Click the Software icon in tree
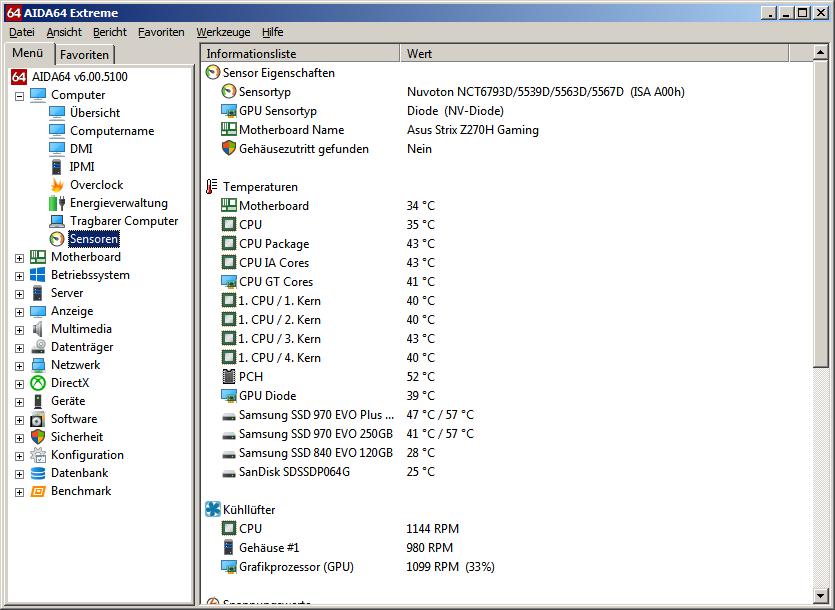The width and height of the screenshot is (835, 610). click(x=38, y=419)
